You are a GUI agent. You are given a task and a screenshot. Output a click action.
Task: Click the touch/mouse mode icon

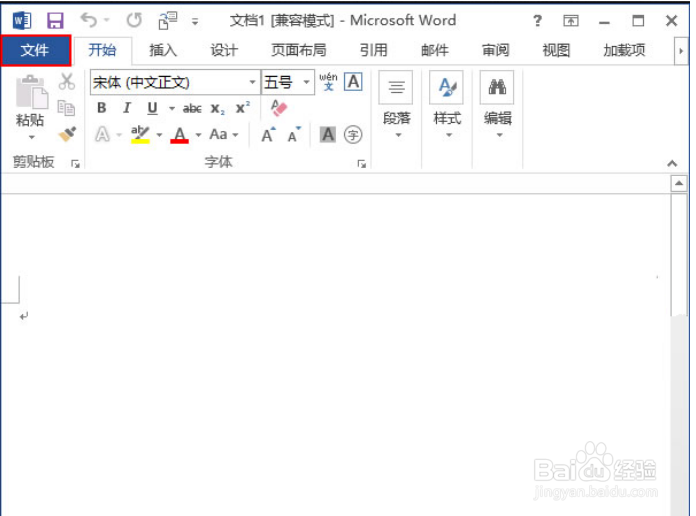(168, 20)
